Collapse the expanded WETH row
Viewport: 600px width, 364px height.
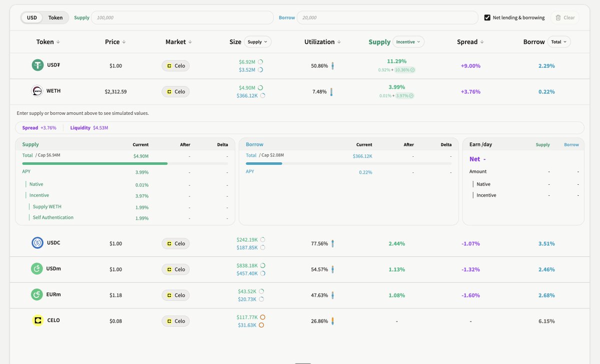click(300, 92)
